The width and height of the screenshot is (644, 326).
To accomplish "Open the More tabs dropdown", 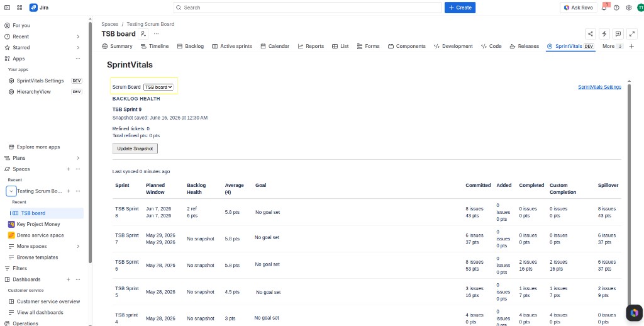I will [613, 46].
